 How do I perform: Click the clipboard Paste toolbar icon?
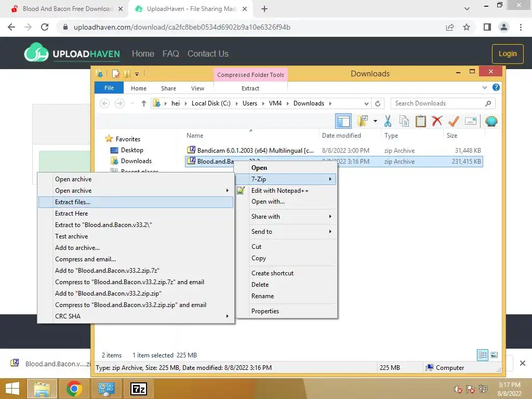pyautogui.click(x=421, y=121)
